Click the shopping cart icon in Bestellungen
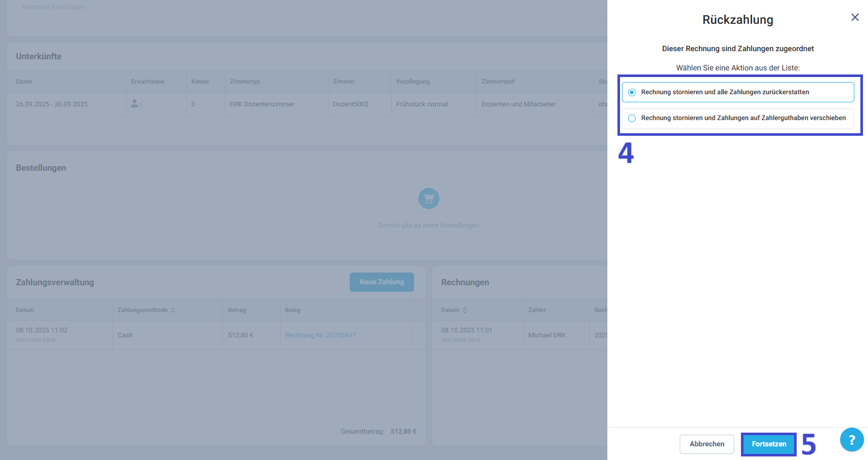868x460 pixels. pyautogui.click(x=429, y=199)
